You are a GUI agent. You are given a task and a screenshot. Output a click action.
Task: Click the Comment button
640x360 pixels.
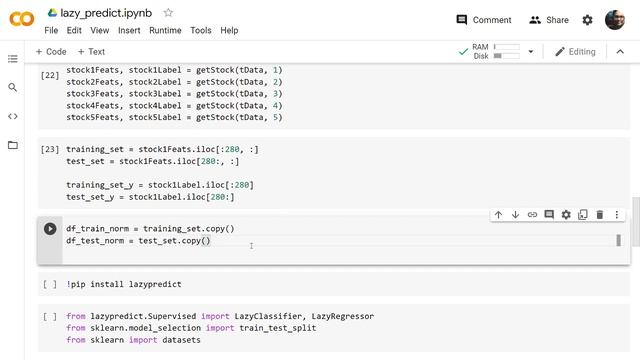[x=484, y=20]
